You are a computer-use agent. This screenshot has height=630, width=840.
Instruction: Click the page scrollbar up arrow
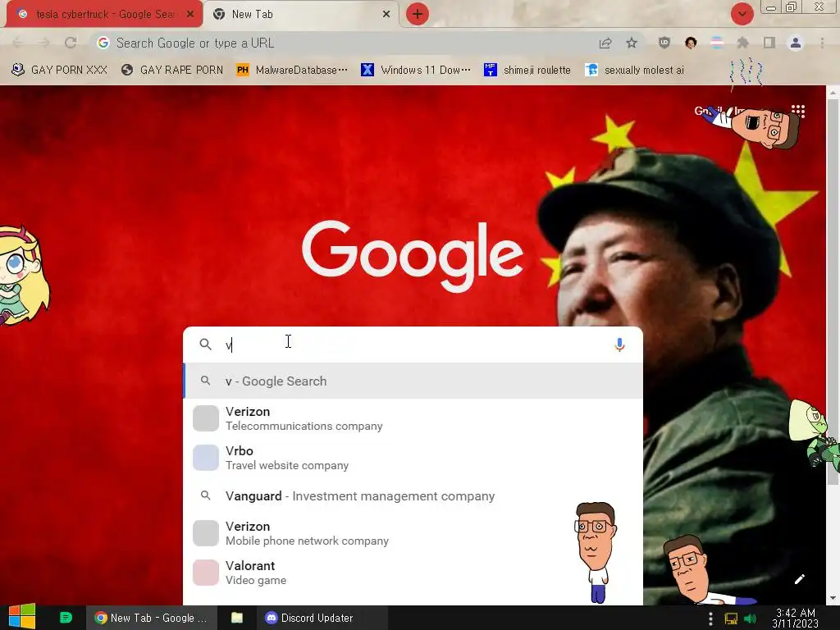(x=833, y=93)
